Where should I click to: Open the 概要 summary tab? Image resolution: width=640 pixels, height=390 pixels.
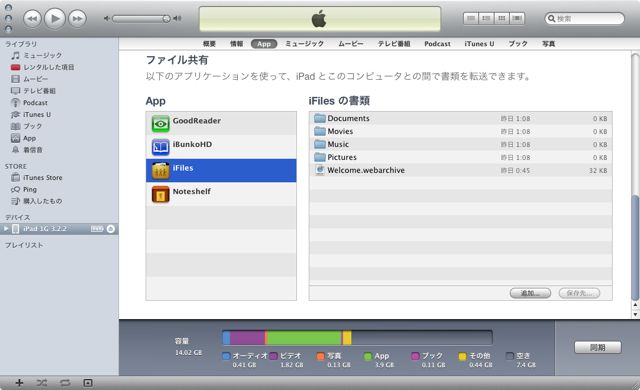[209, 44]
